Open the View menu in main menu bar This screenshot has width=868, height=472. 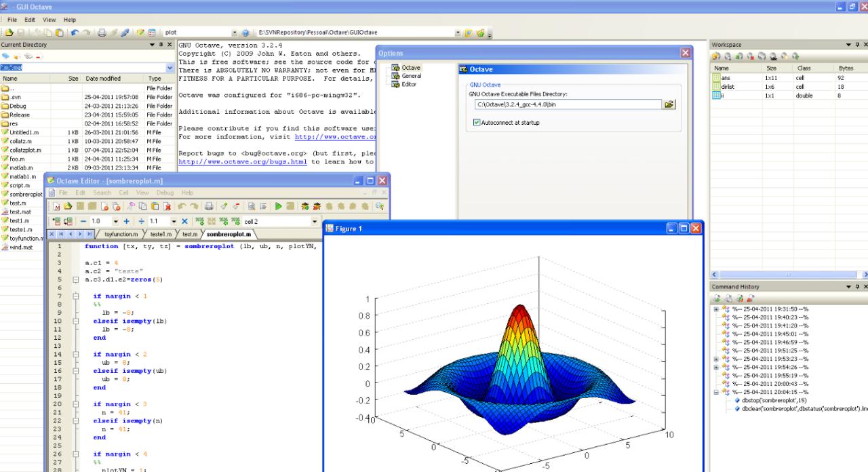[50, 20]
